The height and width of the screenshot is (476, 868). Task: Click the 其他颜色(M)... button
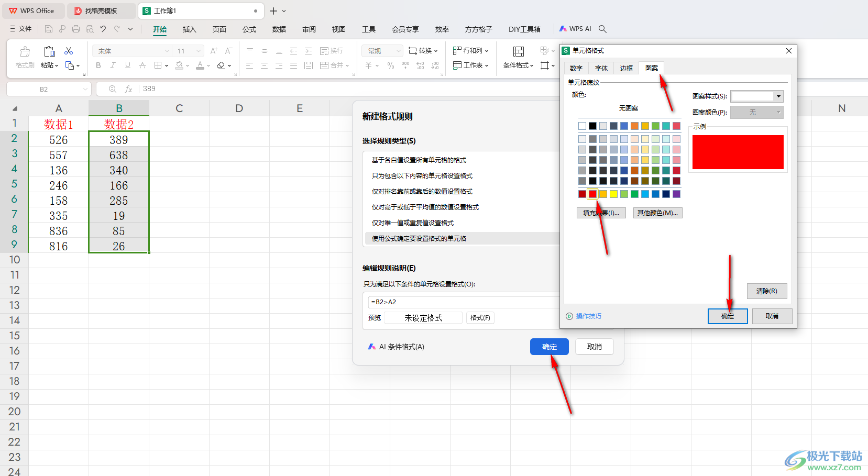[x=657, y=213]
